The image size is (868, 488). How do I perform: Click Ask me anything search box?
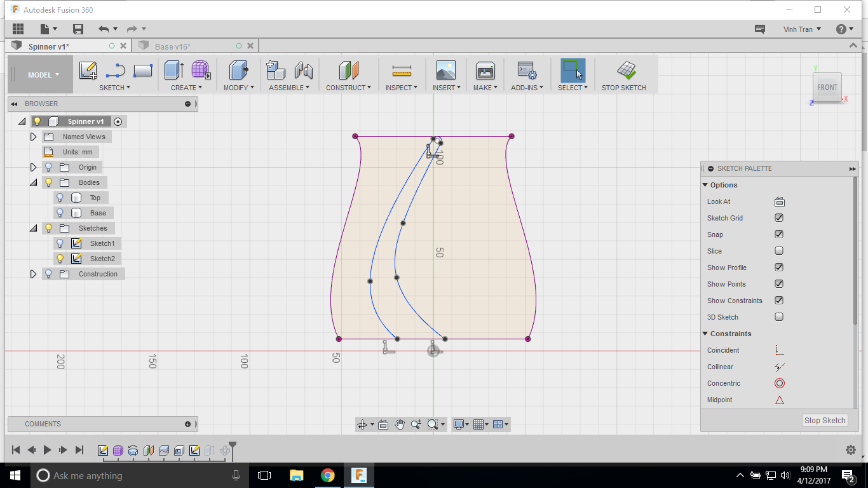139,475
